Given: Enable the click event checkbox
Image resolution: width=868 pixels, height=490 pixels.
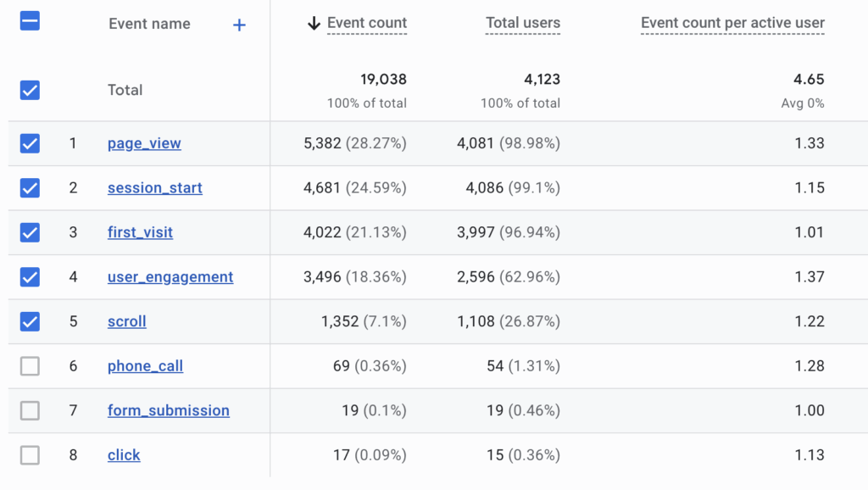Looking at the screenshot, I should click(30, 455).
